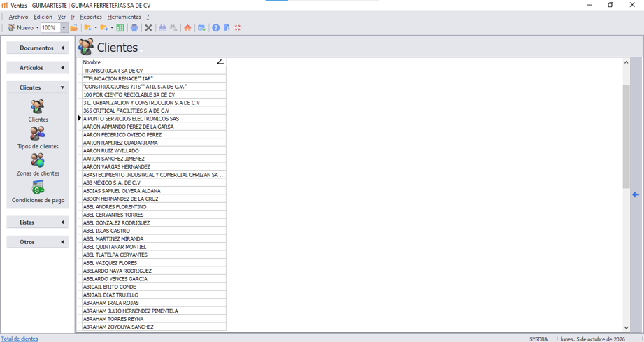Expand the Otros sidebar section
644x342 pixels.
(x=38, y=242)
